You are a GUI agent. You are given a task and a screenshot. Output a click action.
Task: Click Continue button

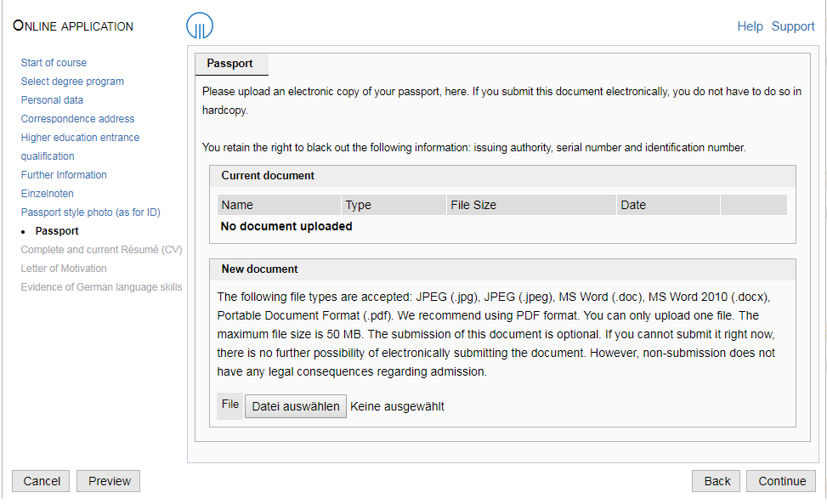[x=781, y=481]
